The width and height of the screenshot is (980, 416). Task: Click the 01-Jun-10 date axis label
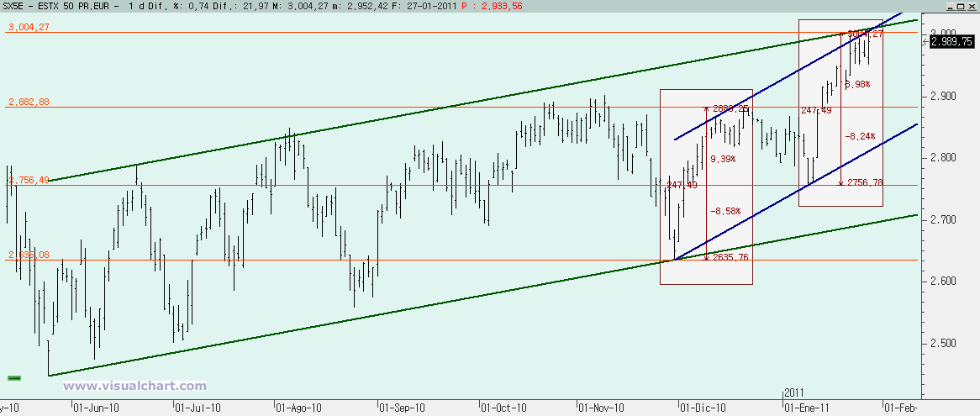[97, 408]
